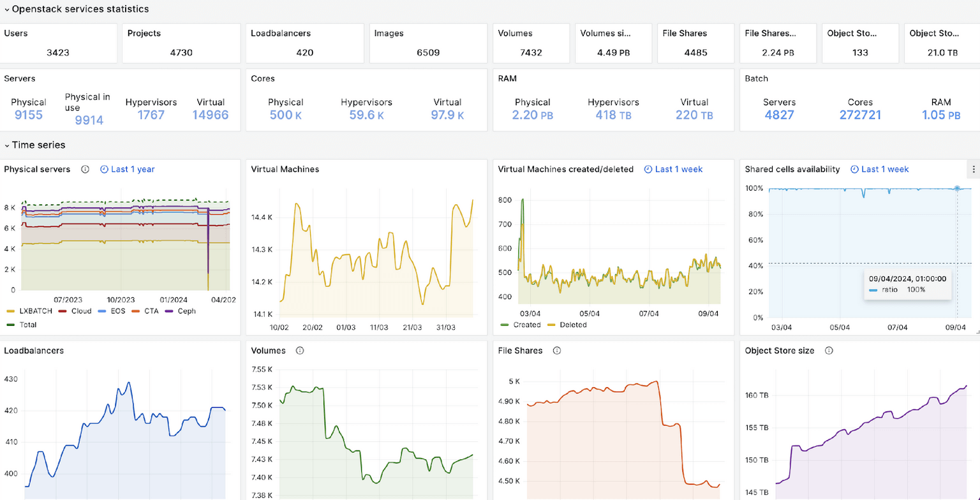Open the Cores panel title menu

pyautogui.click(x=263, y=78)
